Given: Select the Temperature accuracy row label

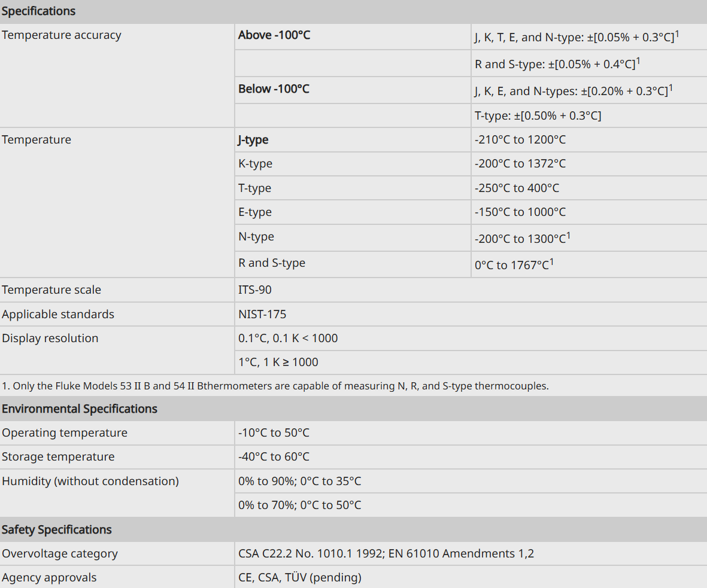Looking at the screenshot, I should point(61,35).
